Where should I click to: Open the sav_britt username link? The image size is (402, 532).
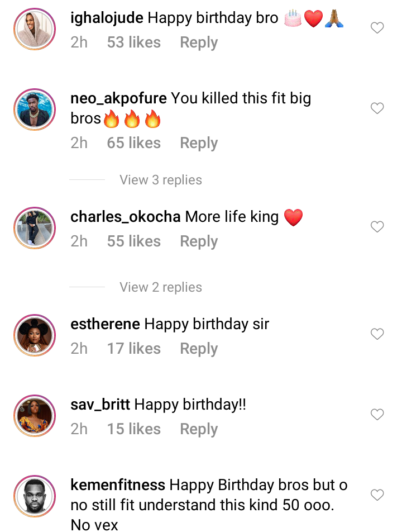(100, 405)
